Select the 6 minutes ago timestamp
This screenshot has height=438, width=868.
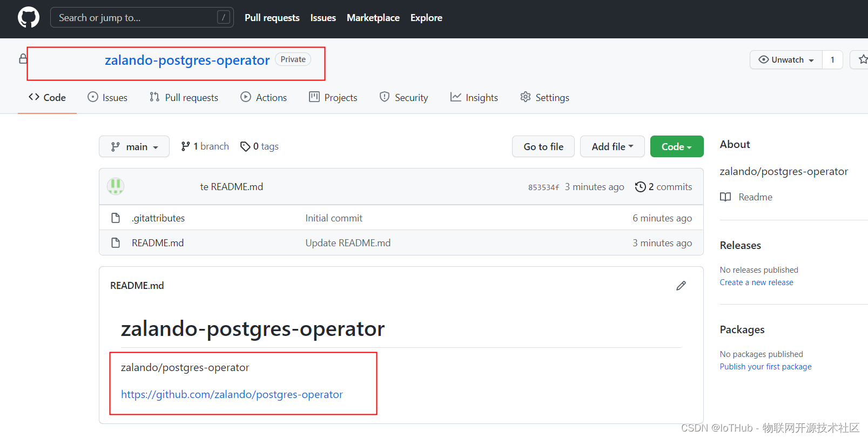tap(662, 218)
